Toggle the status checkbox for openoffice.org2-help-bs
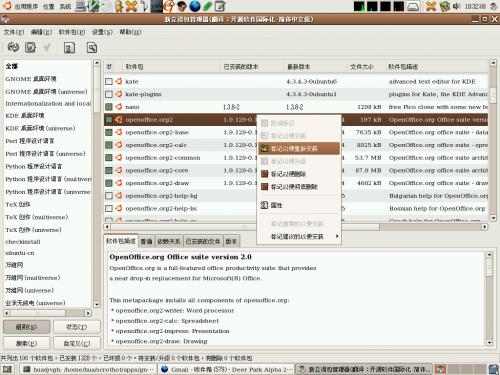 point(109,208)
